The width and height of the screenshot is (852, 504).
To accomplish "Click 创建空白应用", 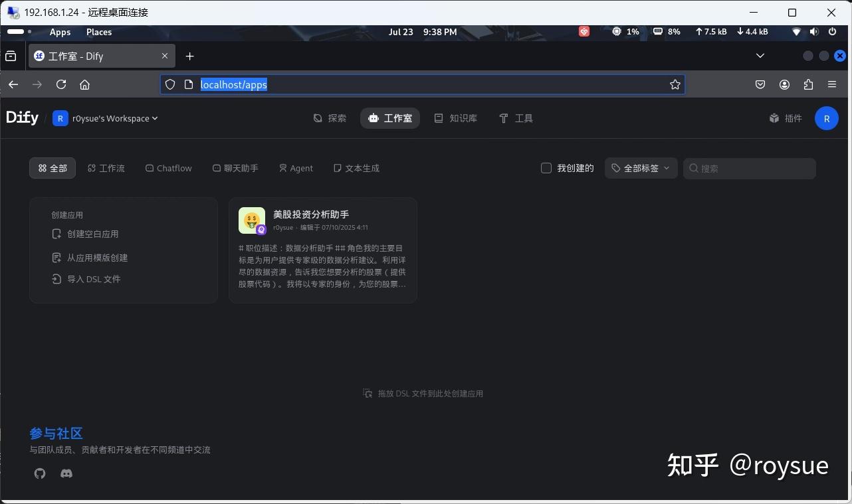I will [85, 234].
